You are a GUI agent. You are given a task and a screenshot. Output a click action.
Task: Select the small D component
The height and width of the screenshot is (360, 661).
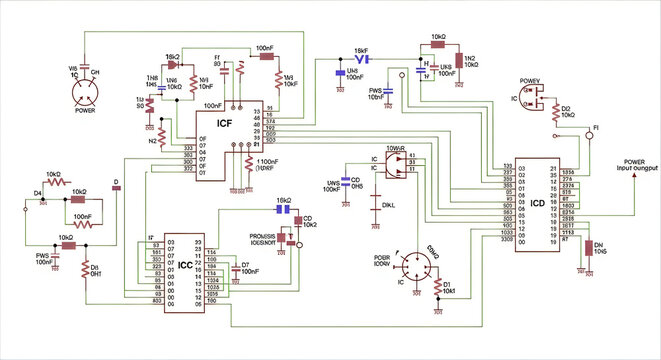click(116, 188)
